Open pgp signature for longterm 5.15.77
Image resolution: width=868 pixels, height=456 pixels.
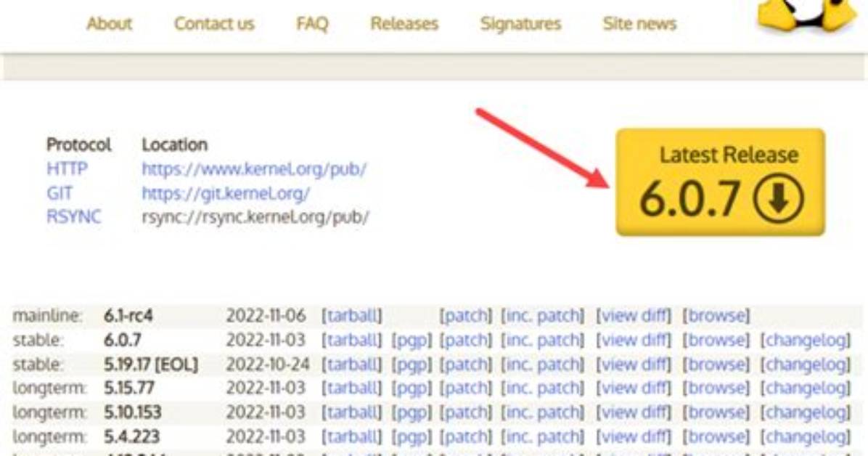coord(412,388)
